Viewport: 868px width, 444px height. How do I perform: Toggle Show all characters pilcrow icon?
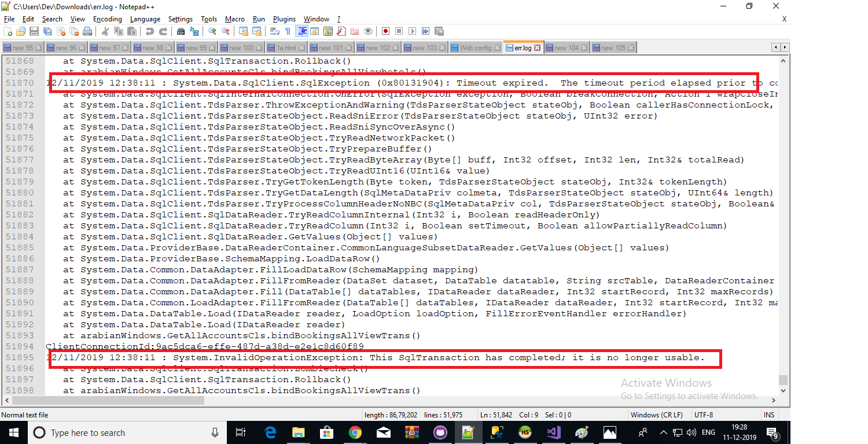(288, 31)
